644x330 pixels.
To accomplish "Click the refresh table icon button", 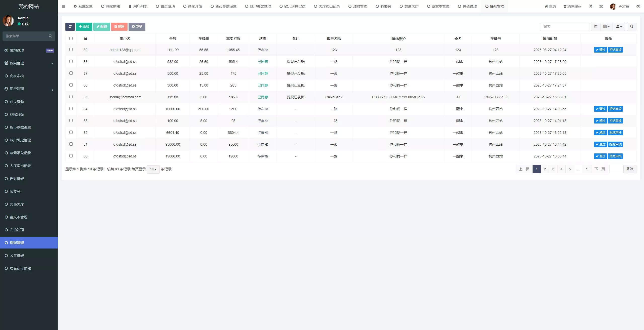I will coord(70,27).
